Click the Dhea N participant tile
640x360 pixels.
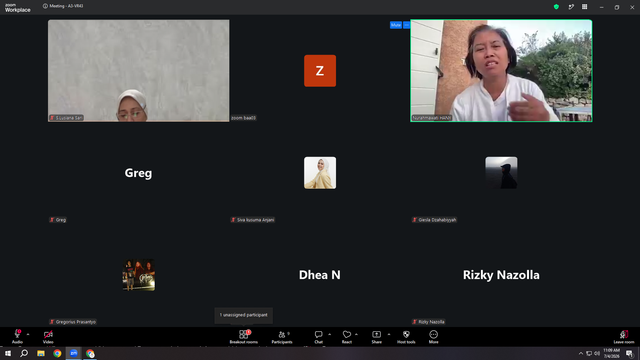[x=320, y=275]
